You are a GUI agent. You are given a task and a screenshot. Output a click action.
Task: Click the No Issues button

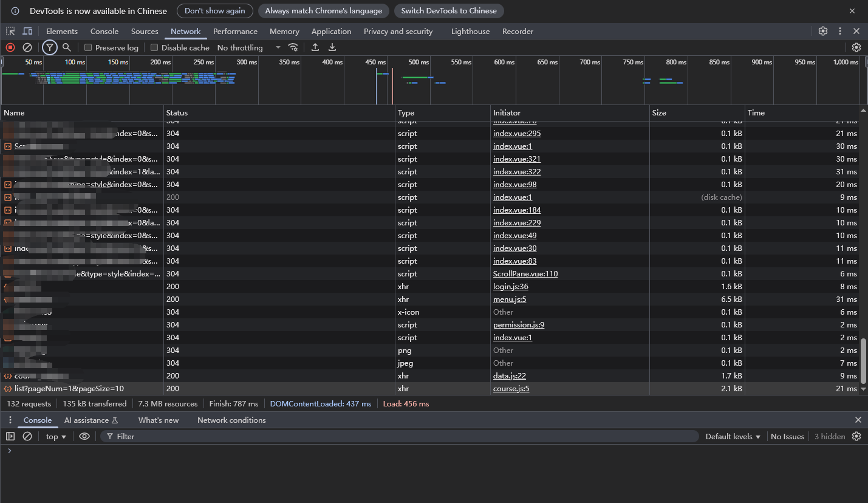pyautogui.click(x=787, y=436)
